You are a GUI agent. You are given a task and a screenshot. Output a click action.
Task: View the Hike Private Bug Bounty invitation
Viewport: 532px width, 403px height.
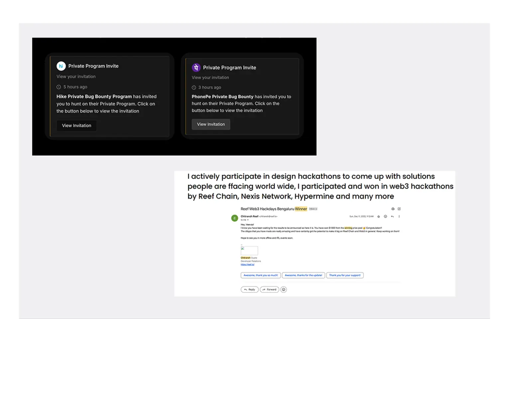point(76,125)
